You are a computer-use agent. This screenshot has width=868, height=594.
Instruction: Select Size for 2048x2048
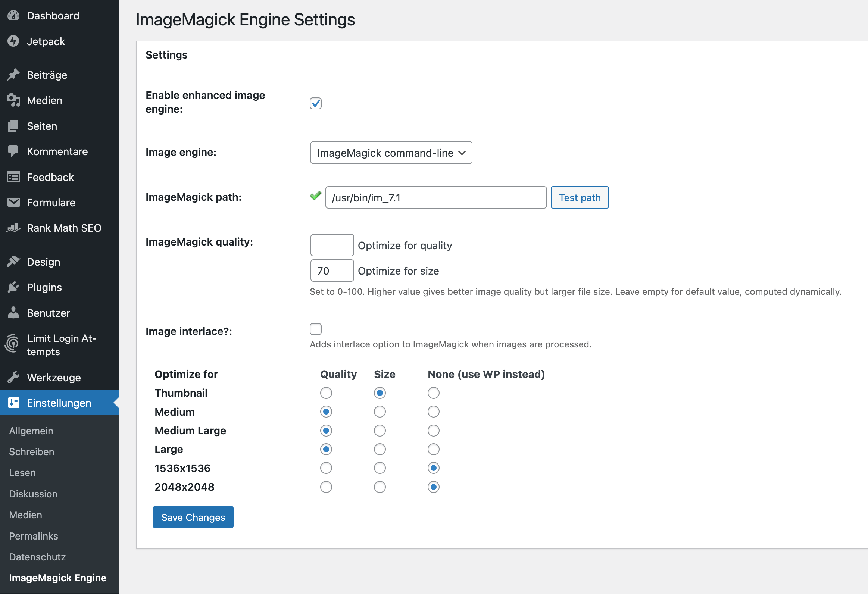click(x=380, y=487)
